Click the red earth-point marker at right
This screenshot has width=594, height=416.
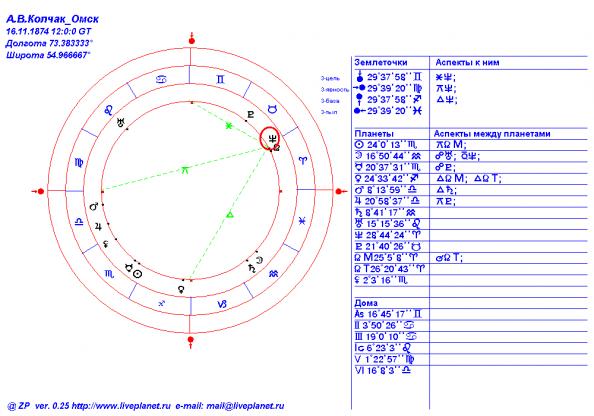pos(340,192)
